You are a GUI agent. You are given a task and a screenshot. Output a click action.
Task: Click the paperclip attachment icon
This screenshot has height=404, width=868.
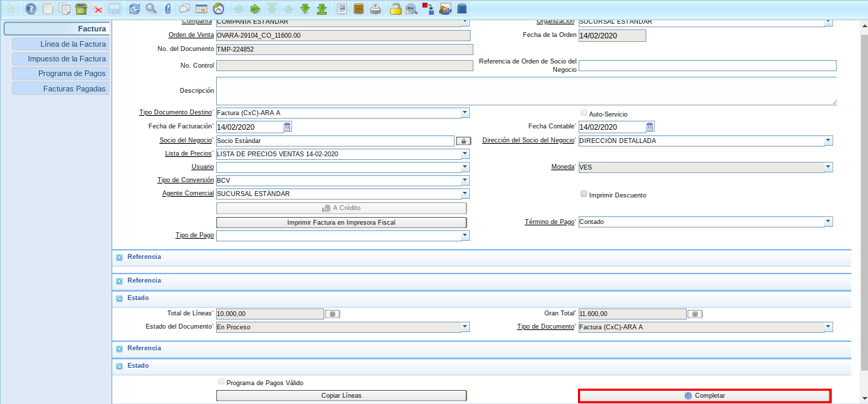(x=167, y=9)
